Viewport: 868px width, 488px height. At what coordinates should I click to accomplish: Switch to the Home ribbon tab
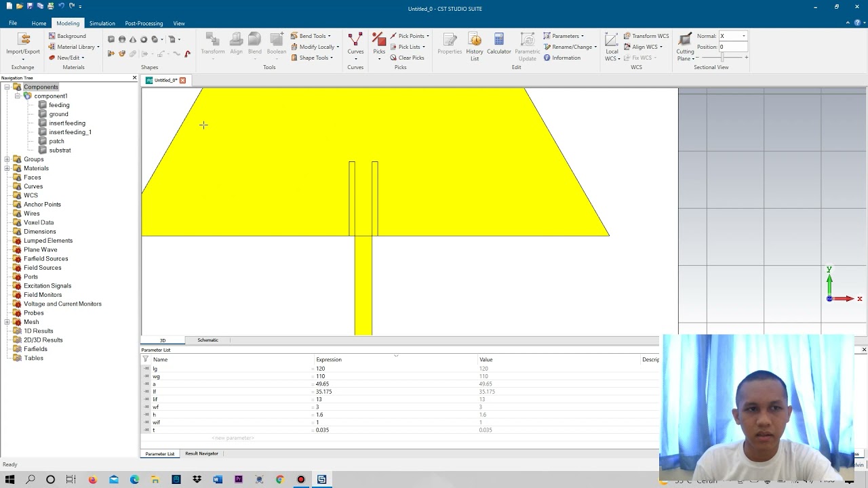tap(39, 23)
